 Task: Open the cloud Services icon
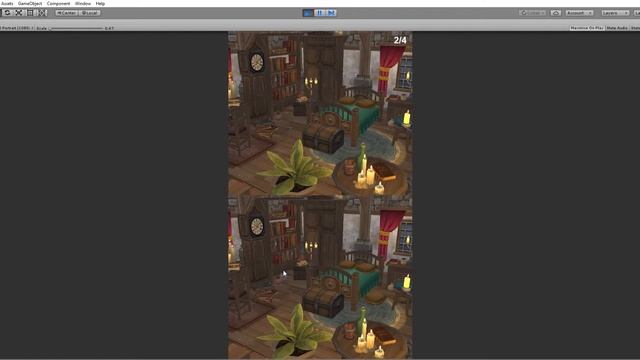click(x=556, y=13)
